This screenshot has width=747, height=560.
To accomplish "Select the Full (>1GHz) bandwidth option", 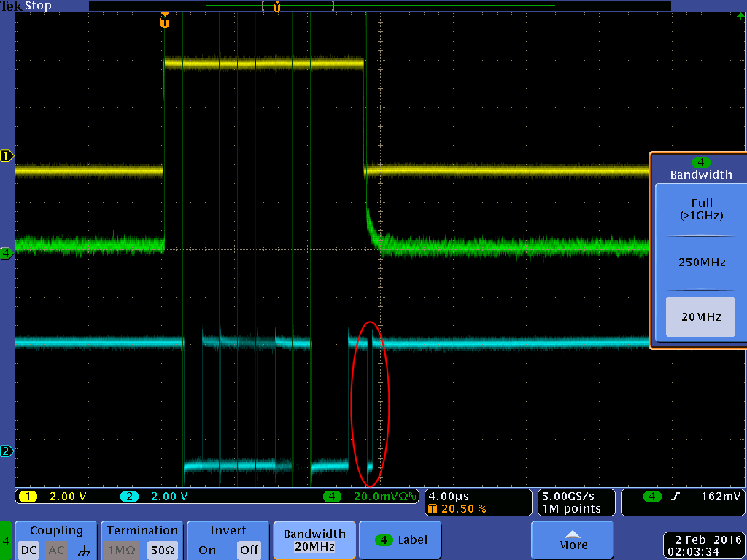I will (x=701, y=209).
